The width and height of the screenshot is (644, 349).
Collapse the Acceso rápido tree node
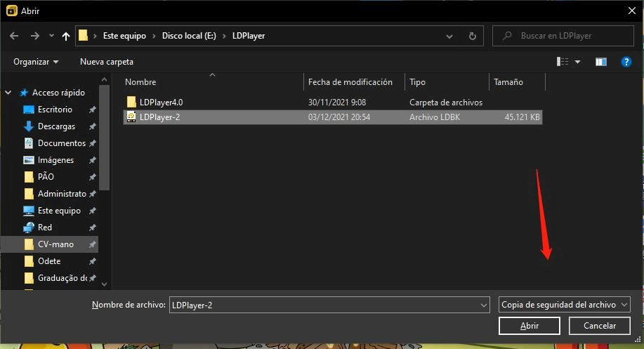pos(8,93)
